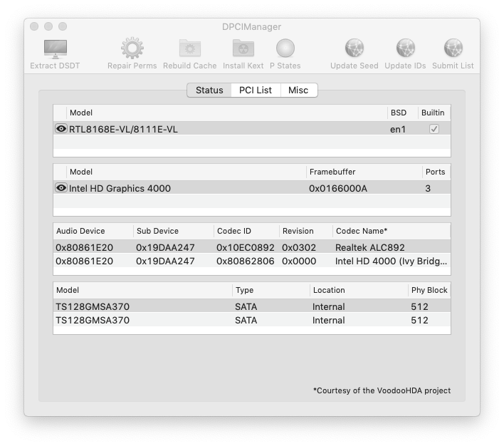
Task: Click codec ID 0x10EC0892
Action: 246,247
